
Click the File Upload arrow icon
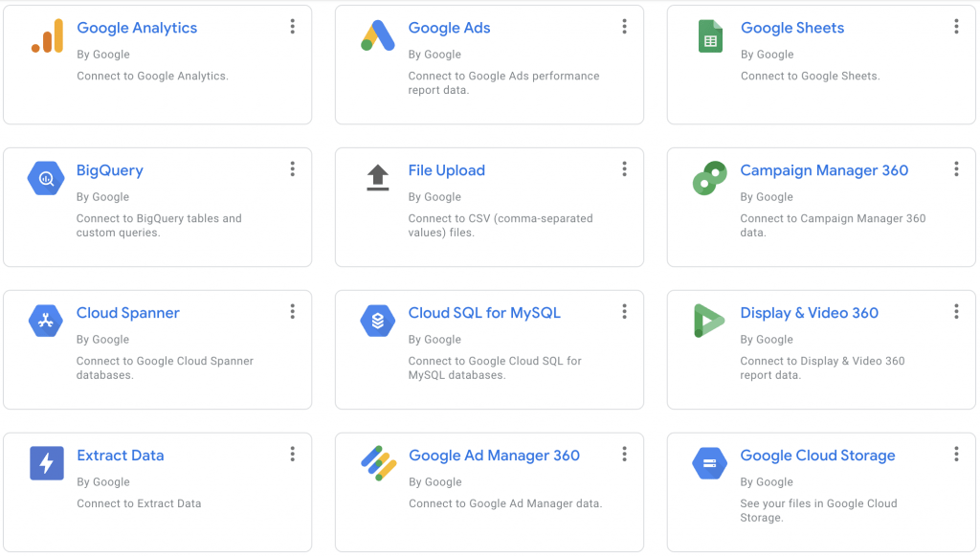pos(377,178)
